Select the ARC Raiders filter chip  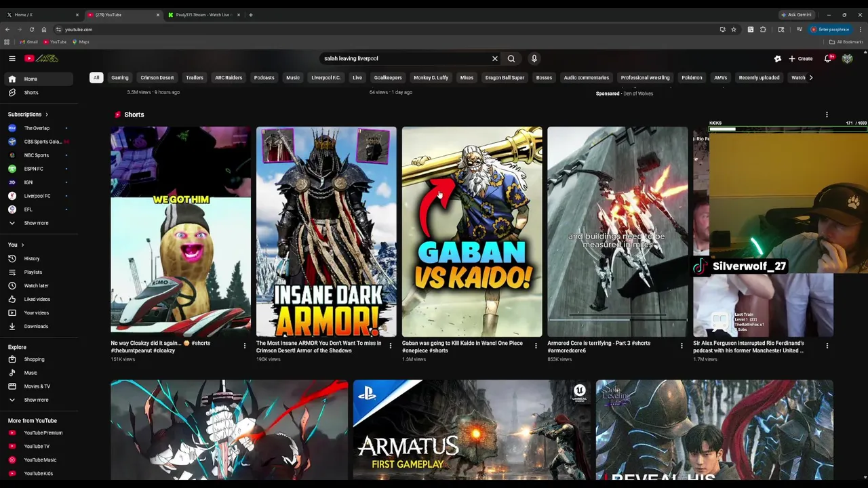pyautogui.click(x=229, y=77)
